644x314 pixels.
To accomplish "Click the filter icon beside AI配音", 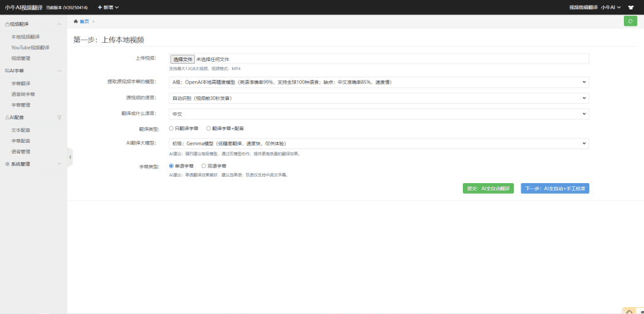I will (59, 117).
